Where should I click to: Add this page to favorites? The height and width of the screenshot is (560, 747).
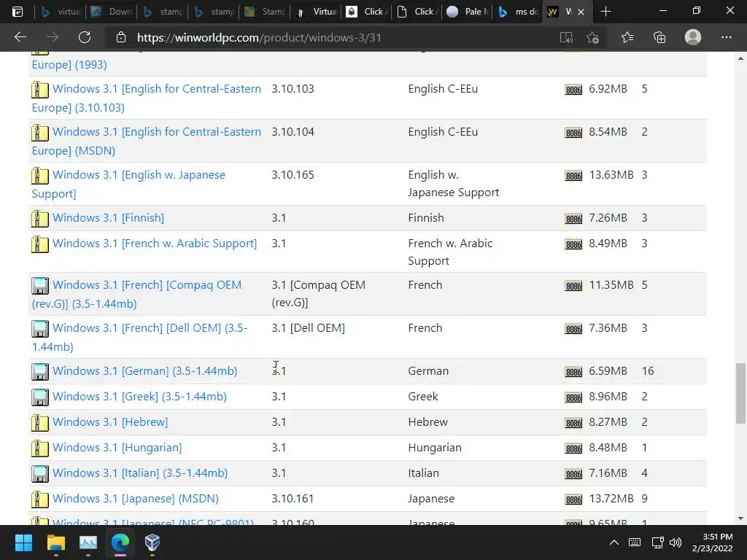(592, 37)
